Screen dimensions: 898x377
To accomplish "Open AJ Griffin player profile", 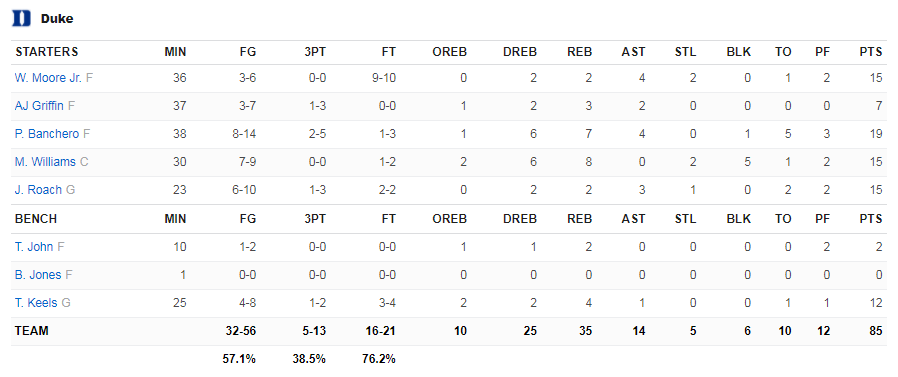I will click(x=39, y=106).
